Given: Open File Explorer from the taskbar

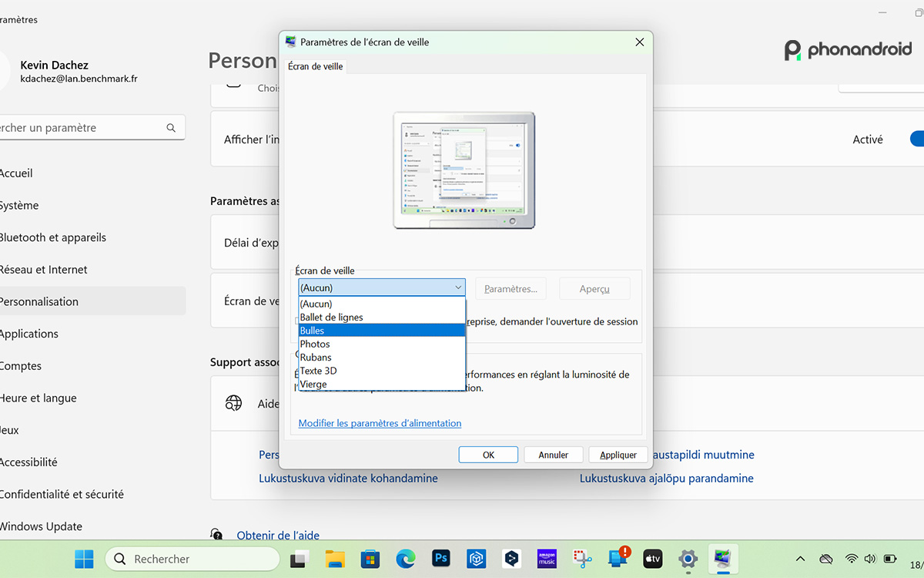Looking at the screenshot, I should (x=334, y=559).
